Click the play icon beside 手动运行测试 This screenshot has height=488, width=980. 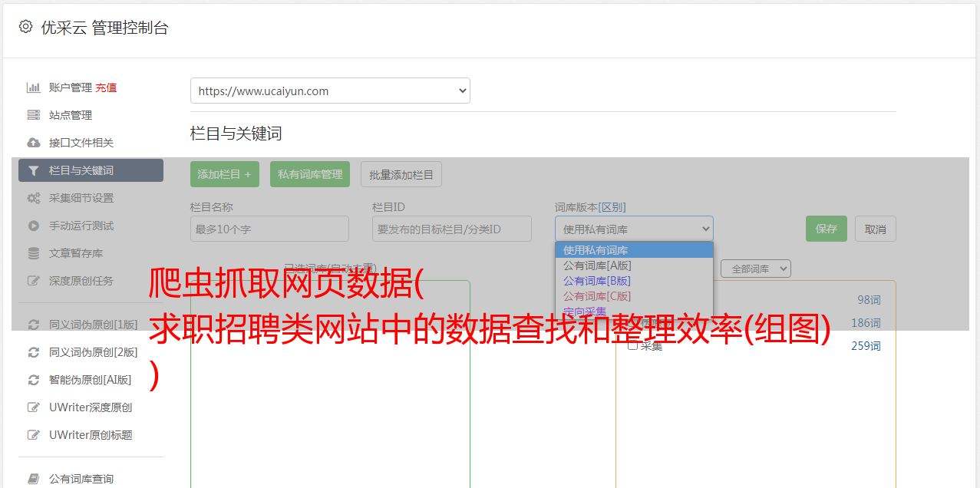pos(33,226)
